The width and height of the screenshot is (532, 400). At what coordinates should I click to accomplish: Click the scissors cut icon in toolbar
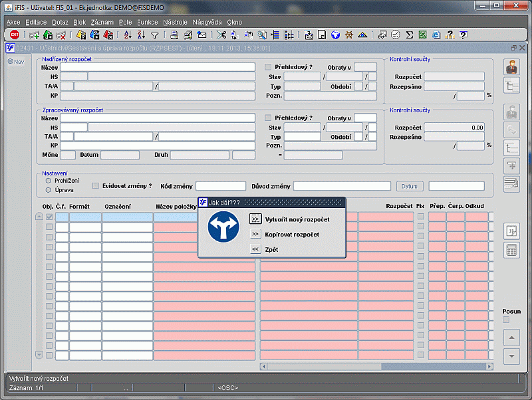pos(221,35)
